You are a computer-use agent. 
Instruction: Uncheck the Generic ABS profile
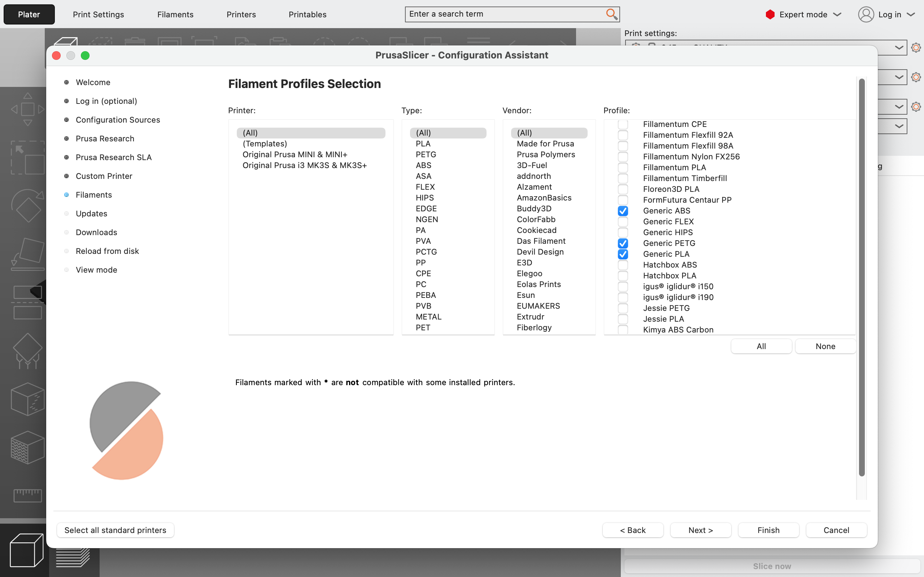click(x=623, y=211)
